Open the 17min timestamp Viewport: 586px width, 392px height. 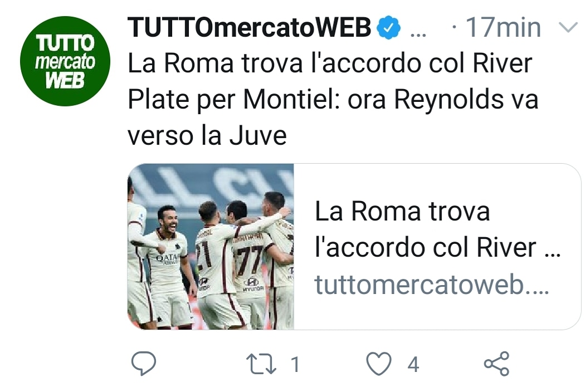(x=504, y=27)
